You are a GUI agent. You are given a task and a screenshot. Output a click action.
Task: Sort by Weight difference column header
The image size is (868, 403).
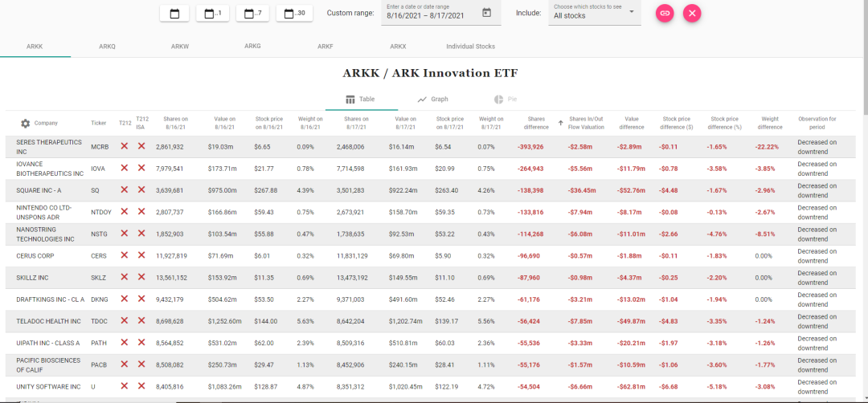[x=770, y=123]
